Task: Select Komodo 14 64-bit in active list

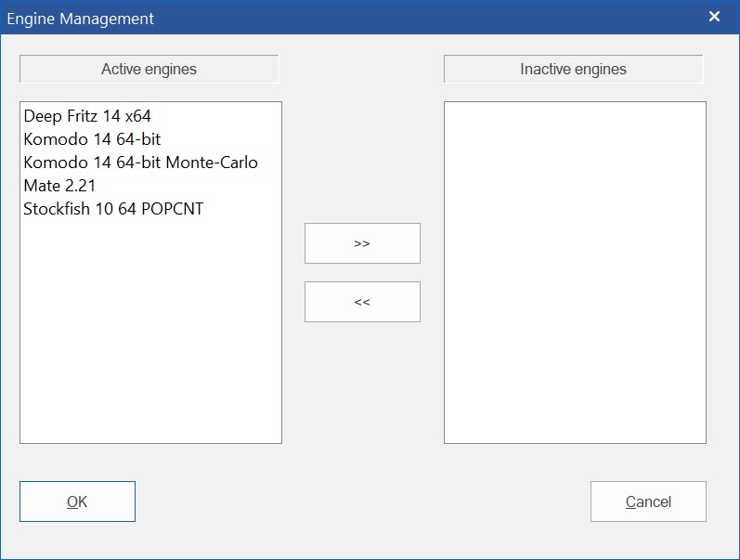Action: pos(92,139)
